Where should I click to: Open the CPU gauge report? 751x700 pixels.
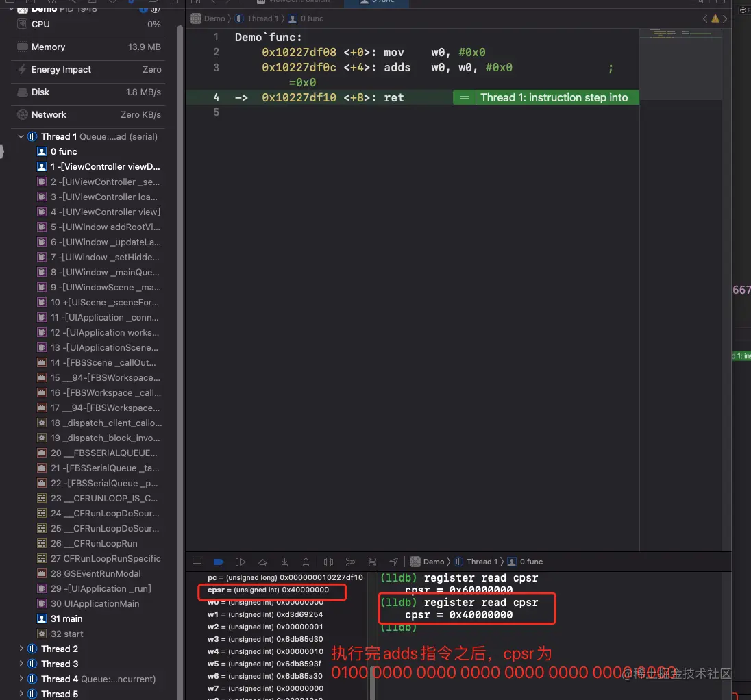click(88, 24)
